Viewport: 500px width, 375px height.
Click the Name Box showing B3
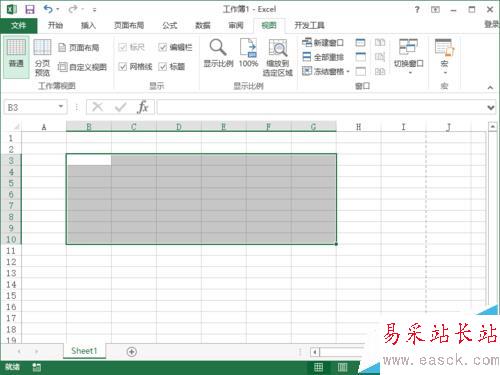[x=30, y=107]
